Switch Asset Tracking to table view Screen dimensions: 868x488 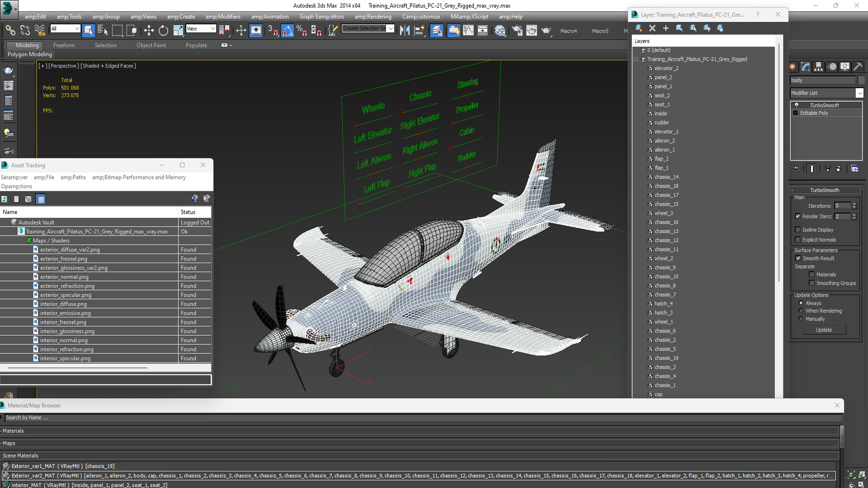41,199
